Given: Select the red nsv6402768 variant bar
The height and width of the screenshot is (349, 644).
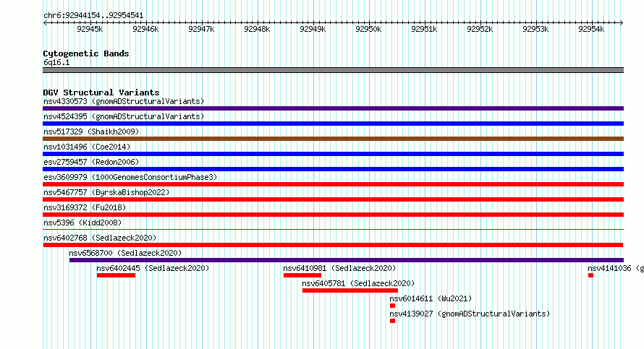Looking at the screenshot, I should pos(333,245).
